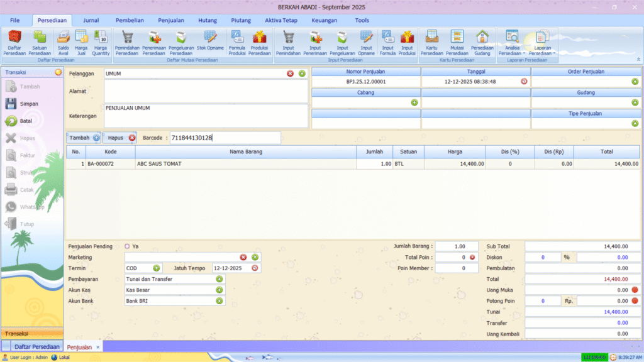Clear the Pelanggan field with red X
The height and width of the screenshot is (362, 644).
click(x=290, y=74)
